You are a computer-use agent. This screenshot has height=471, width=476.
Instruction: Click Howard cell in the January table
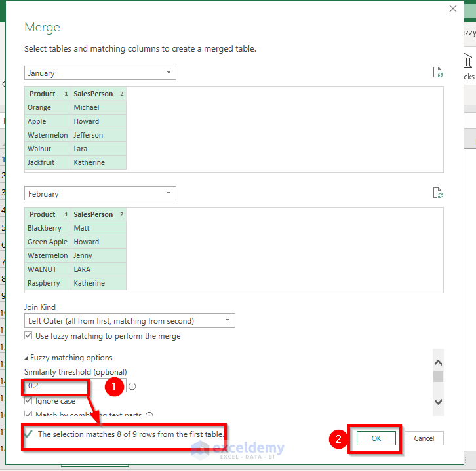pyautogui.click(x=98, y=121)
